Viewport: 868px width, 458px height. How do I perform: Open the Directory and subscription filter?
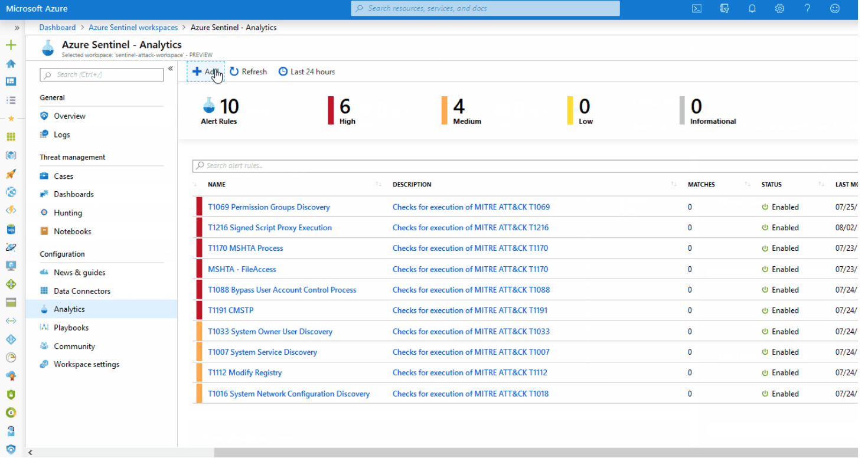click(x=725, y=8)
